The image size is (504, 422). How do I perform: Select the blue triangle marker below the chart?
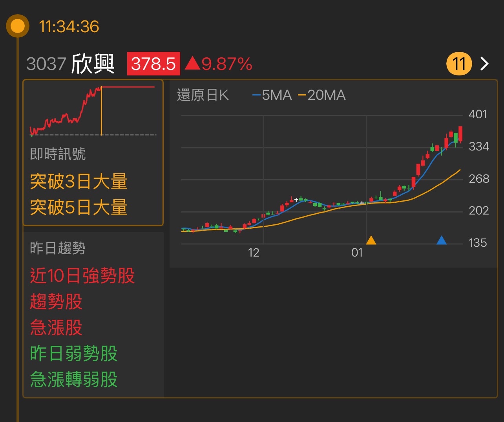[x=441, y=241]
